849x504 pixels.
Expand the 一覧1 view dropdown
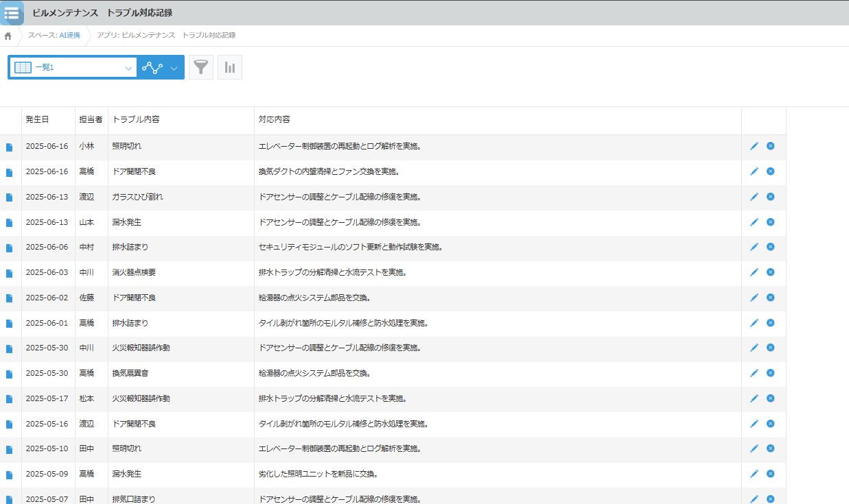(x=128, y=68)
